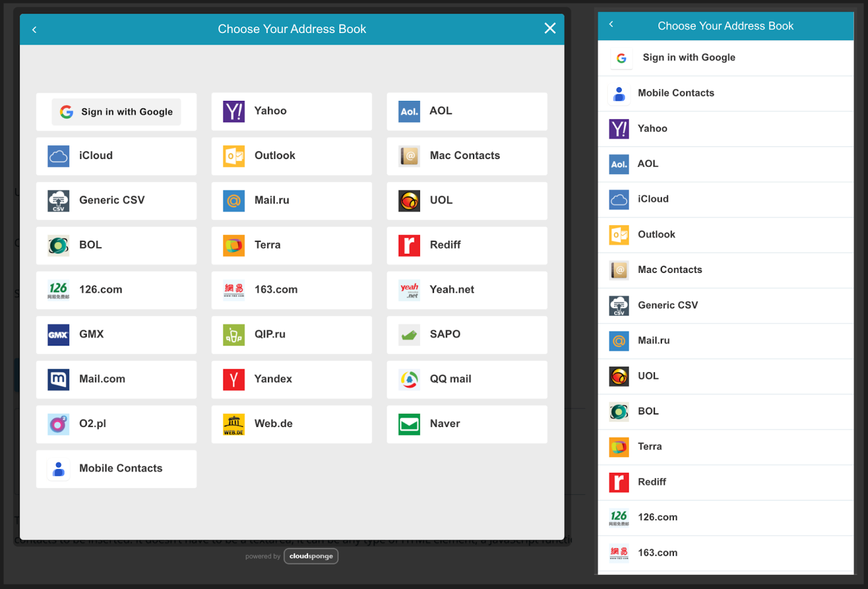Viewport: 868px width, 589px height.
Task: Choose Generic CSV icon in desktop dialog grid
Action: point(59,201)
